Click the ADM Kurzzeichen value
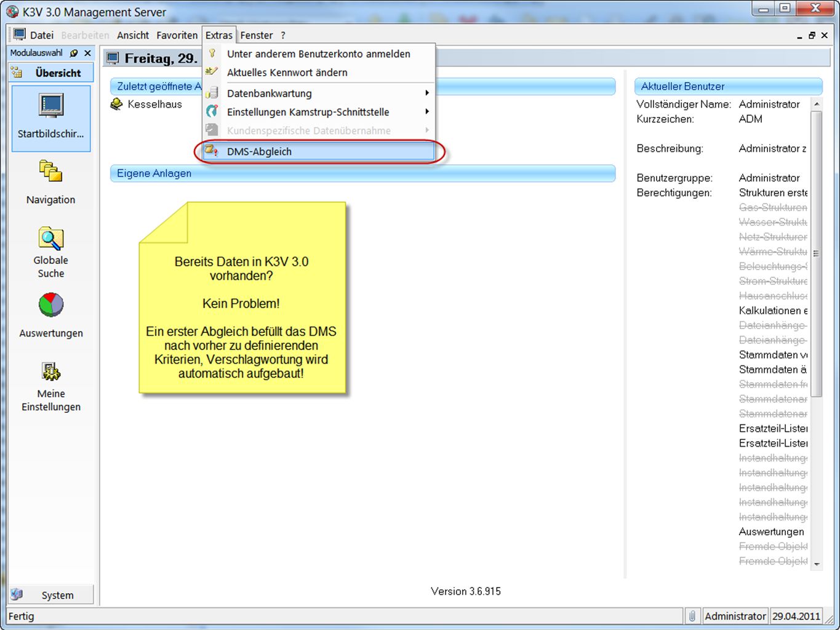This screenshot has width=840, height=630. click(750, 119)
